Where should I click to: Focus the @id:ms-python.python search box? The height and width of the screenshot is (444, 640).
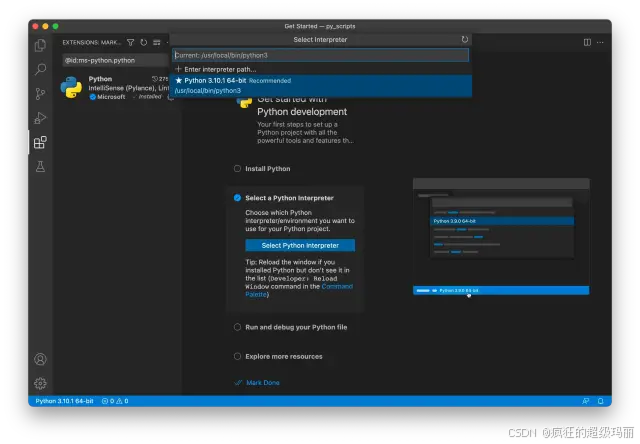pos(115,60)
